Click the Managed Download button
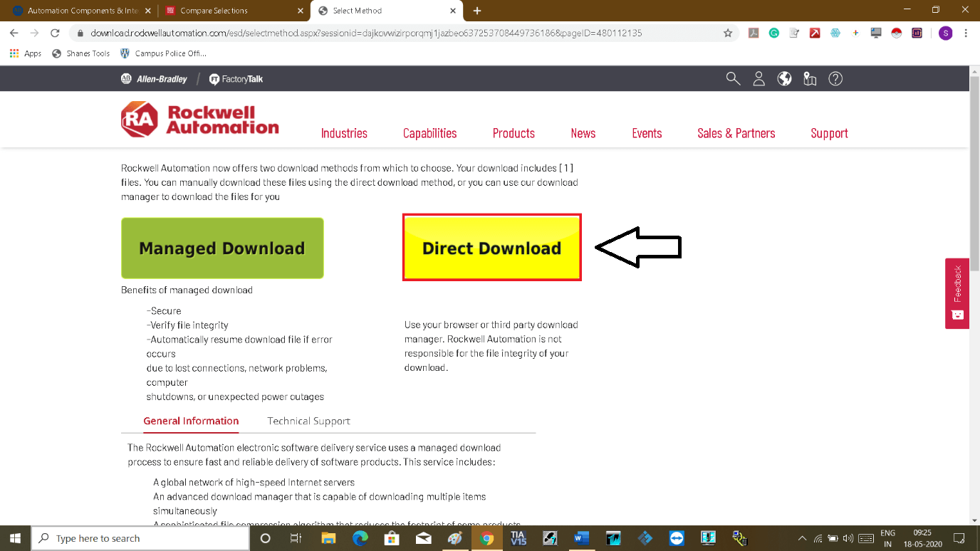The image size is (980, 551). click(222, 248)
